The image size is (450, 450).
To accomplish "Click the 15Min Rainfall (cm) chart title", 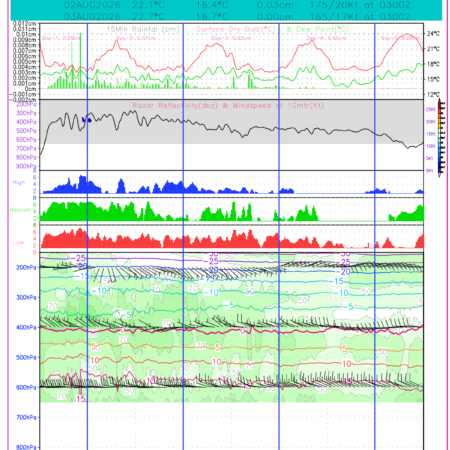I will pyautogui.click(x=143, y=29).
